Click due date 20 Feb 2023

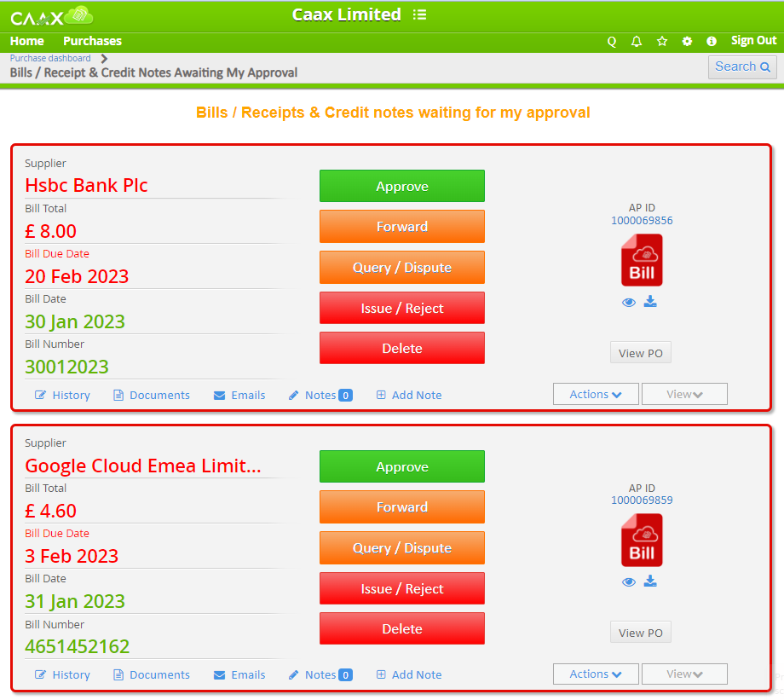click(x=77, y=276)
